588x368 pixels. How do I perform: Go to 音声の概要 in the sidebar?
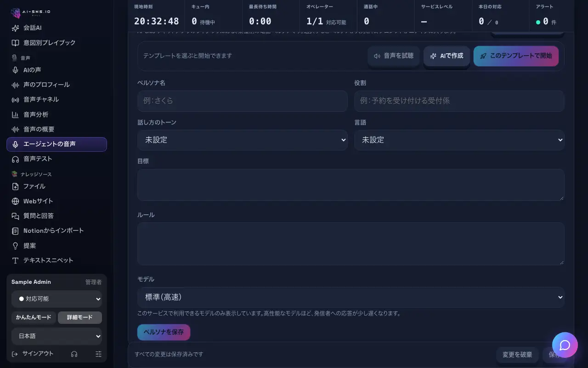(x=57, y=129)
